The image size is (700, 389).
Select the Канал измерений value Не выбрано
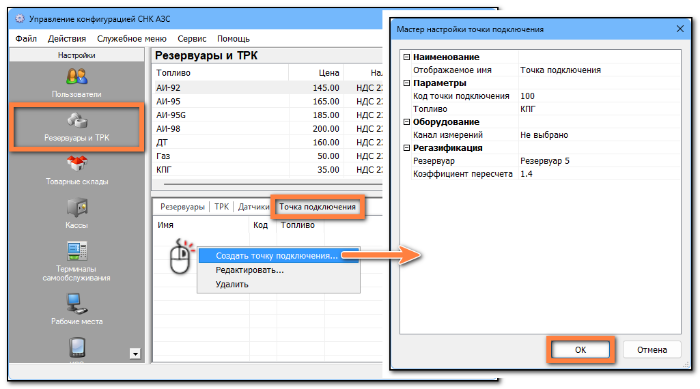(599, 134)
